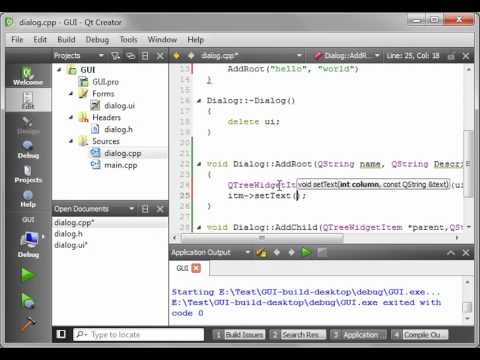Image resolution: width=480 pixels, height=360 pixels.
Task: Open the Tools menu
Action: click(x=128, y=40)
